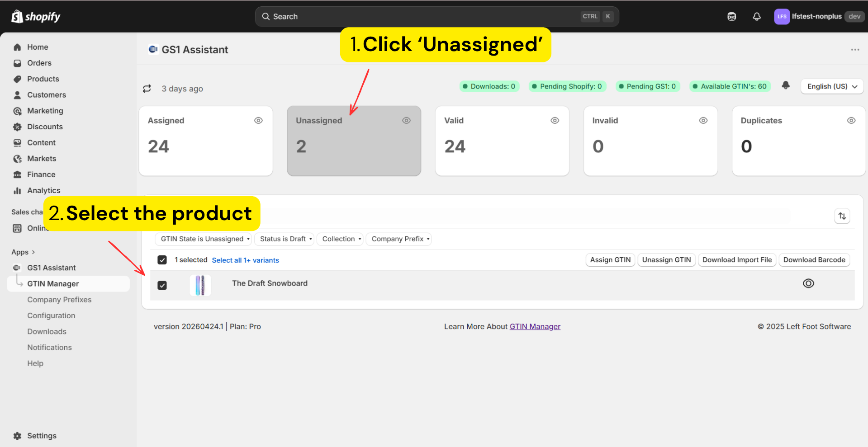
Task: Open Downloads in sidebar
Action: (47, 332)
